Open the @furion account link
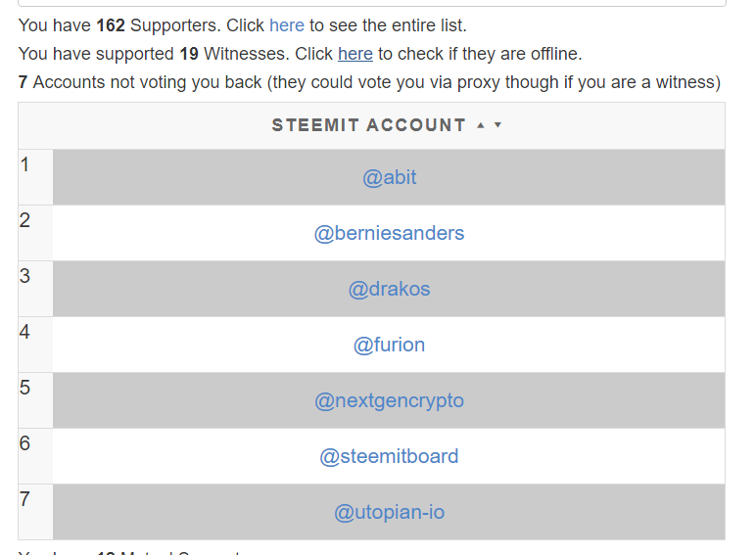756x555 pixels. click(389, 345)
